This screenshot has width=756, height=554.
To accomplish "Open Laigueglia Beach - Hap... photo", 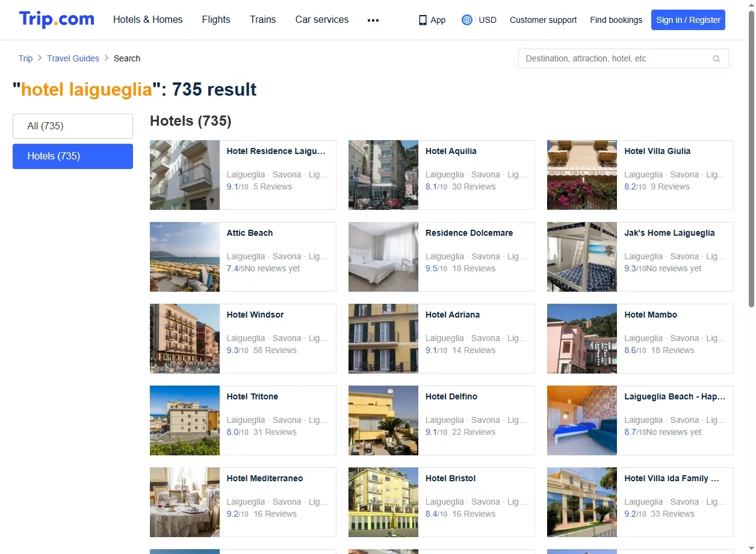I will 582,420.
